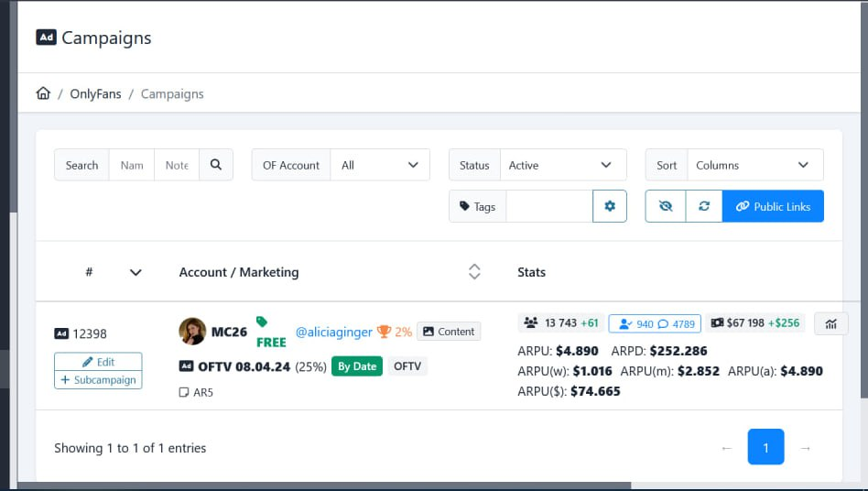The height and width of the screenshot is (491, 868).
Task: Toggle hidden campaigns with crossed-eye button
Action: [666, 206]
